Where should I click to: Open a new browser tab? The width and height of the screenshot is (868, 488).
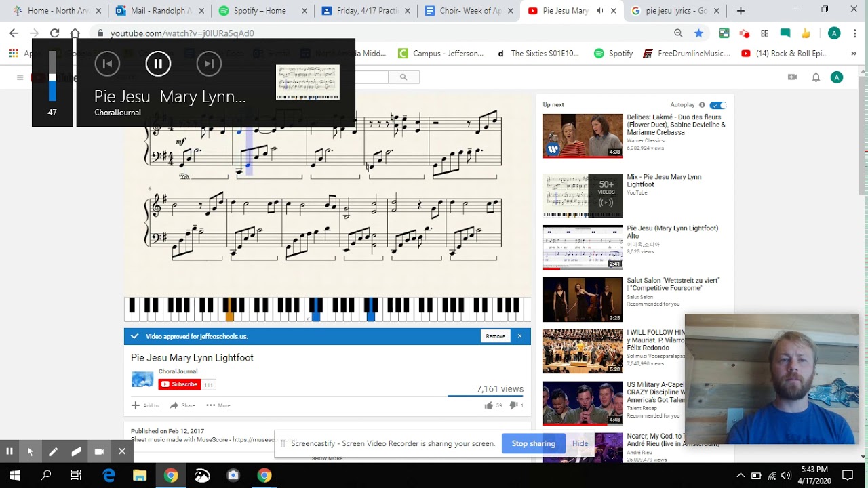(x=741, y=11)
